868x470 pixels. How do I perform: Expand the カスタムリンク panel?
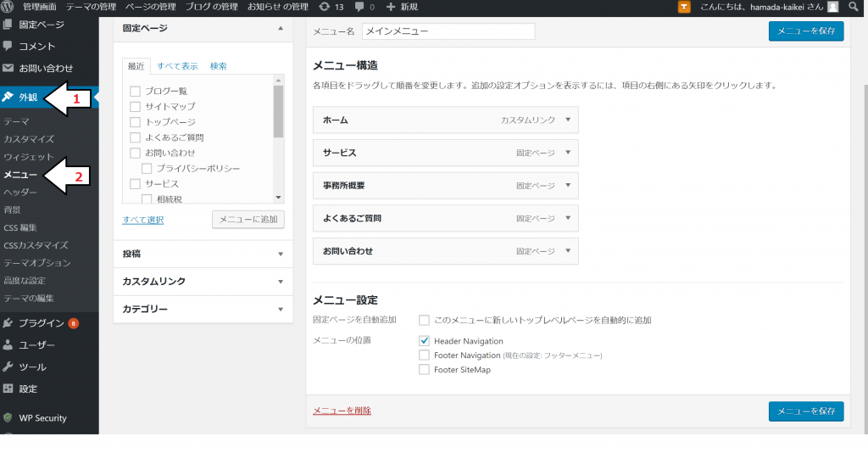[x=281, y=282]
